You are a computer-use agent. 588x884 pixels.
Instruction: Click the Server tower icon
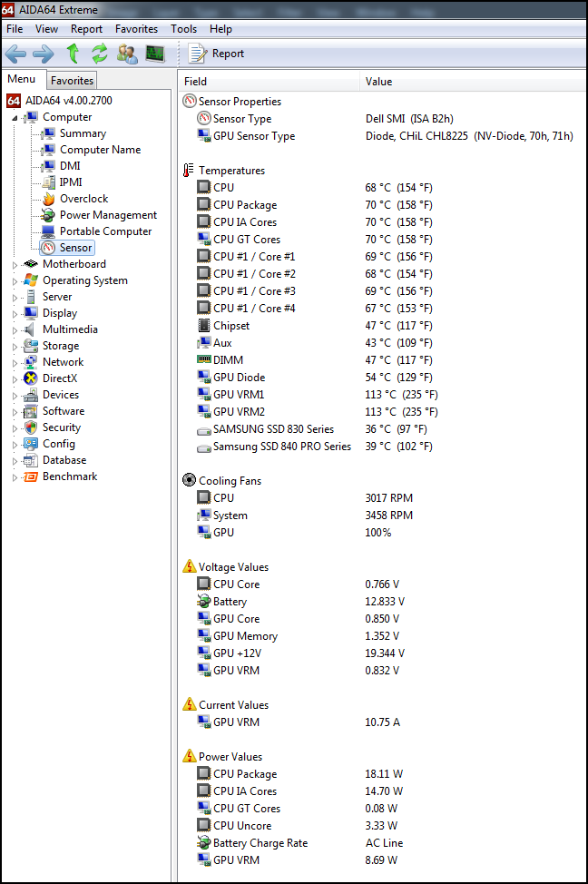(31, 297)
